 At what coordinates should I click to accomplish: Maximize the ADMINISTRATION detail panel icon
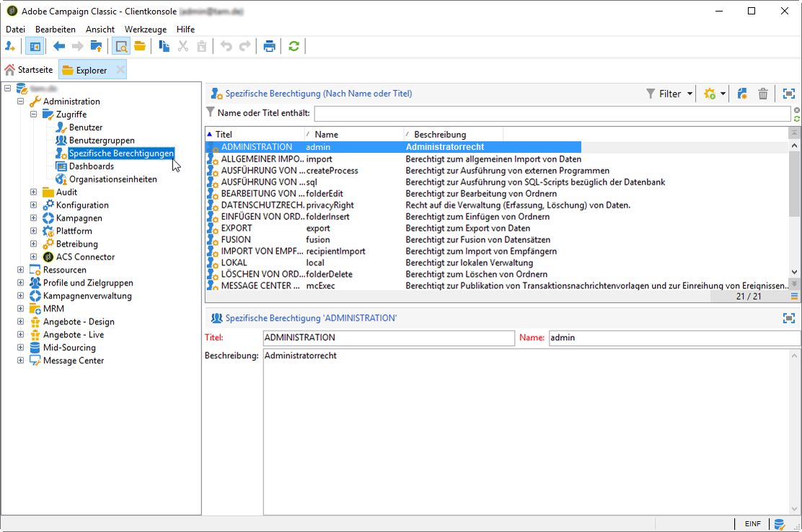coord(789,319)
